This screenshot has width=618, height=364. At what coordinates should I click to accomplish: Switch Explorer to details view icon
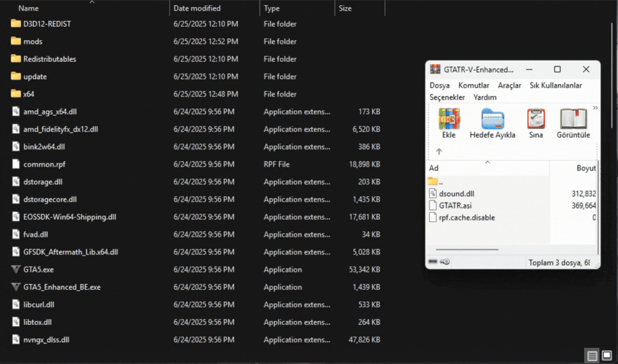pos(592,356)
